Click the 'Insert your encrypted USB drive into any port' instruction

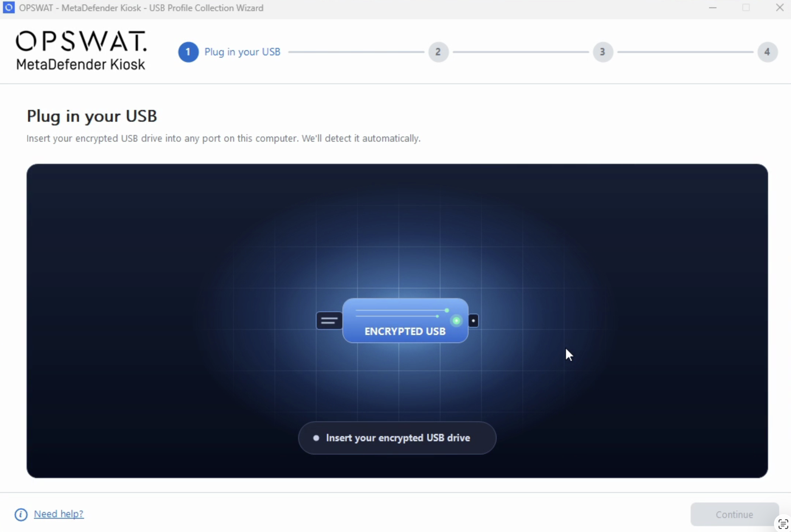click(x=224, y=138)
